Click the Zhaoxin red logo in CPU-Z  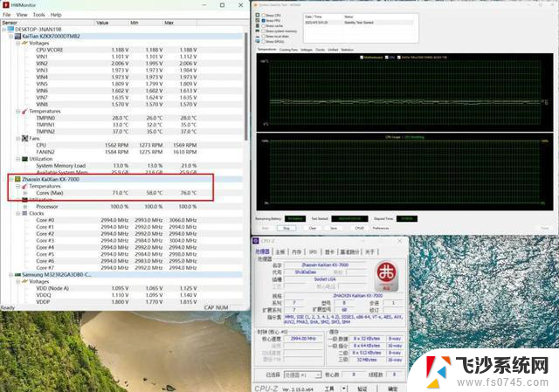[387, 276]
